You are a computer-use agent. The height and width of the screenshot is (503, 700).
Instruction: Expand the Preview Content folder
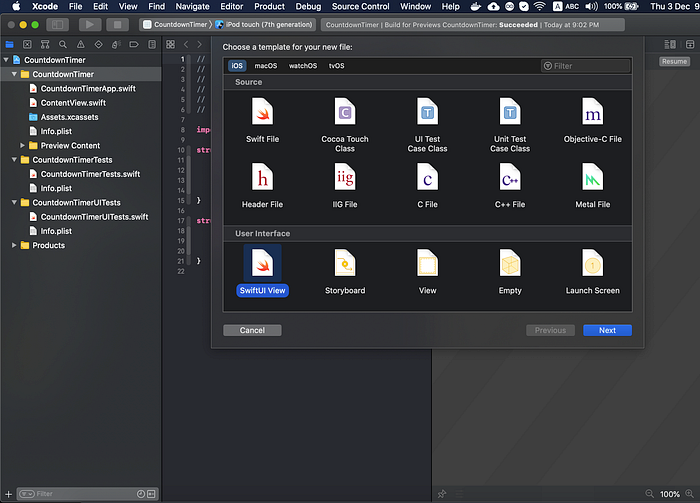click(22, 145)
